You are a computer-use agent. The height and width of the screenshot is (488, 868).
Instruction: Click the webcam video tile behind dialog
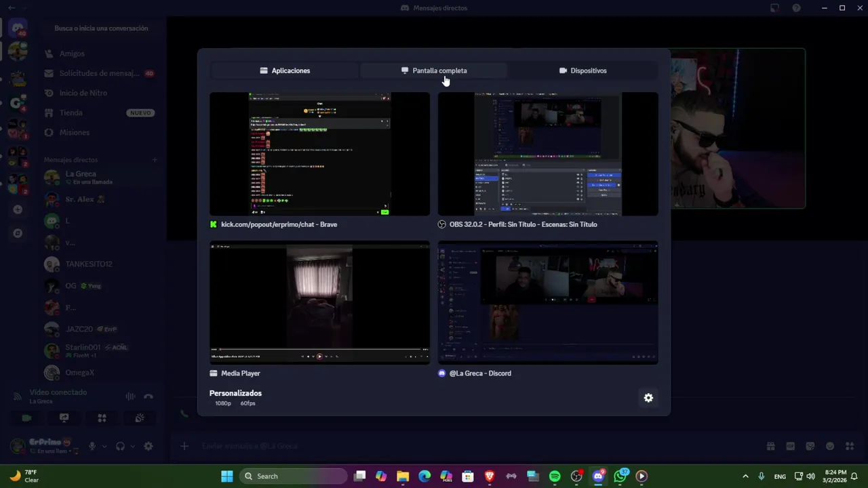point(738,128)
